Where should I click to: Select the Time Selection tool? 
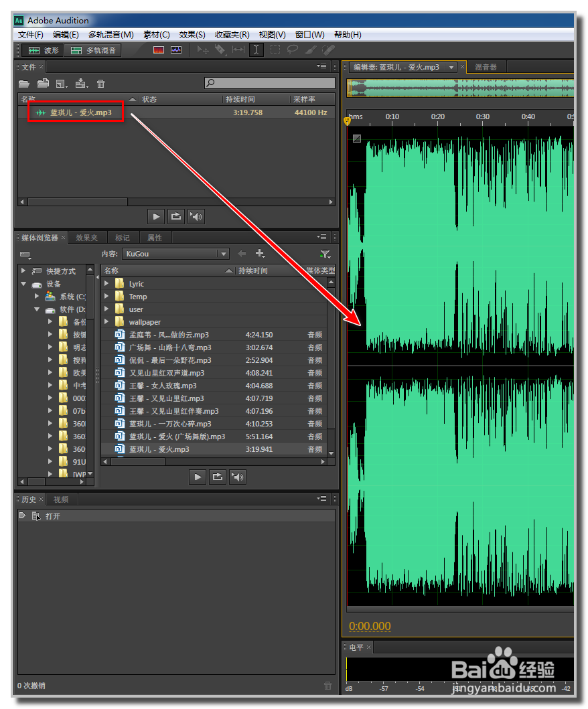256,50
